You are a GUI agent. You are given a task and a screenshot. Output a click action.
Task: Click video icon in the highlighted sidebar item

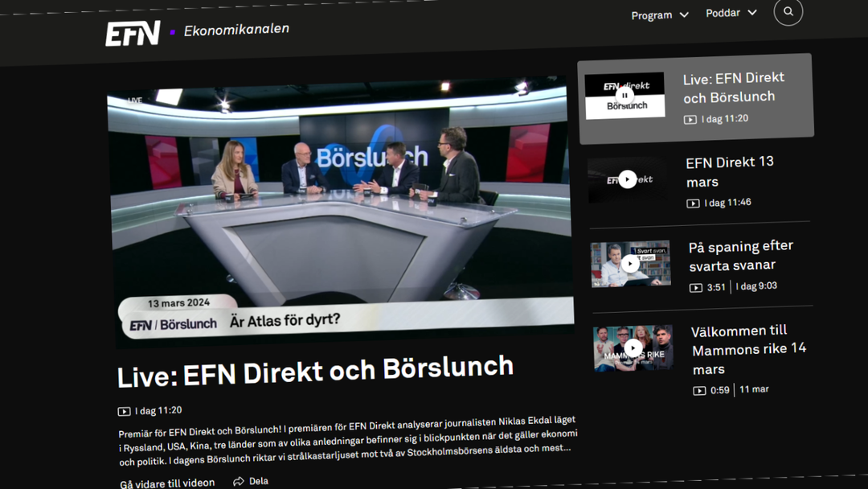(690, 120)
